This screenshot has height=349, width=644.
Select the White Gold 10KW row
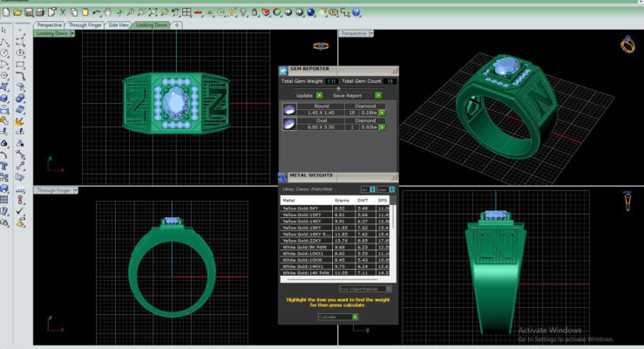335,260
